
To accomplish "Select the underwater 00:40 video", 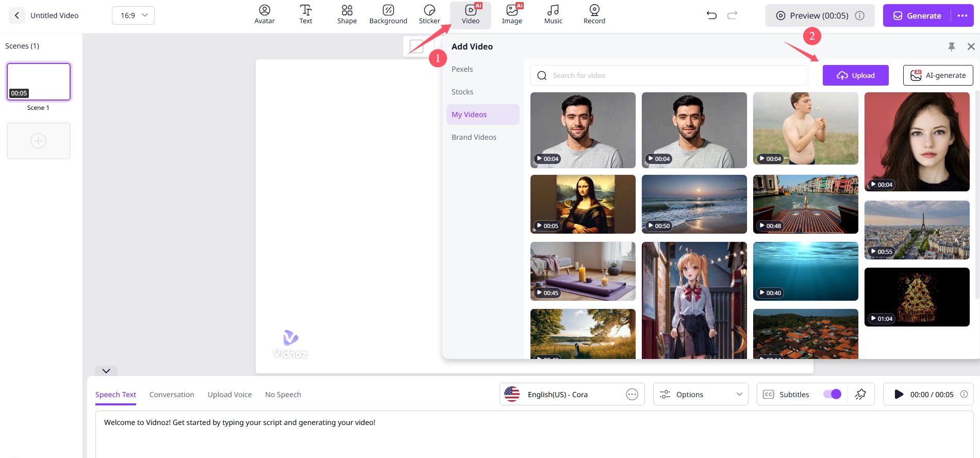I will 806,271.
